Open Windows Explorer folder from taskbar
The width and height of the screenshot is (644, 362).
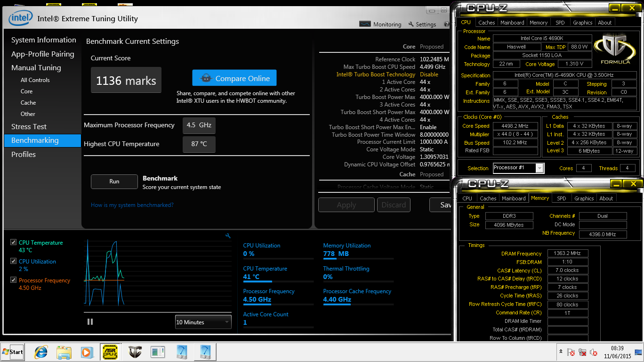coord(64,352)
